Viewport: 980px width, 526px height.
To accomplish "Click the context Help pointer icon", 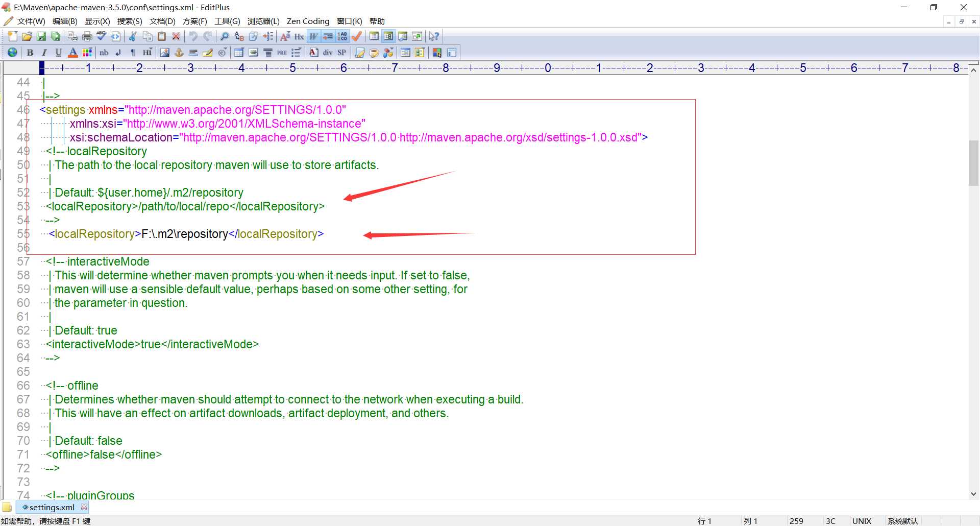I will (x=434, y=36).
